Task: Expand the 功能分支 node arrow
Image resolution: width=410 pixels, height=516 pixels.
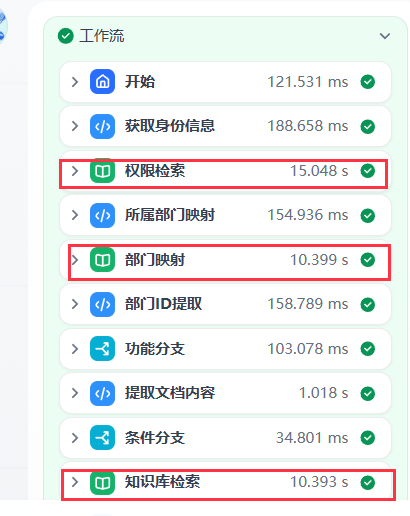Action: [x=75, y=349]
